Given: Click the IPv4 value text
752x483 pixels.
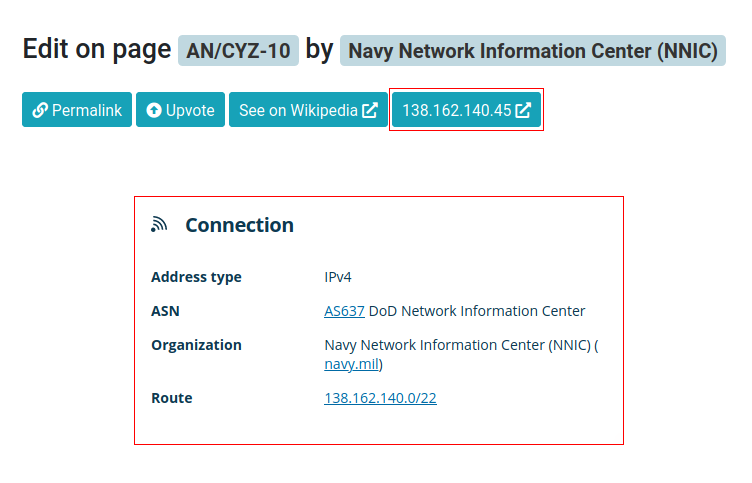Looking at the screenshot, I should coord(338,277).
